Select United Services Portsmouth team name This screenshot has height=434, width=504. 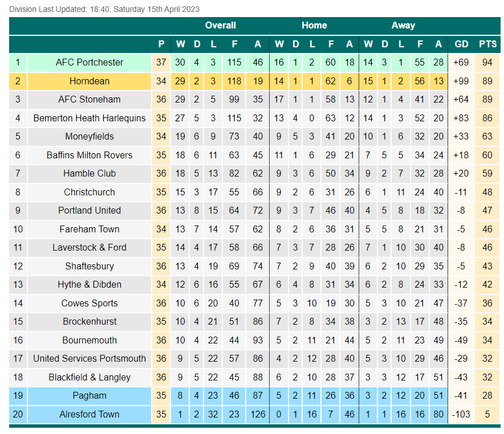[x=90, y=358]
